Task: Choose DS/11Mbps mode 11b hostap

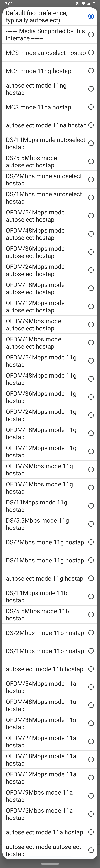Action: point(91,596)
